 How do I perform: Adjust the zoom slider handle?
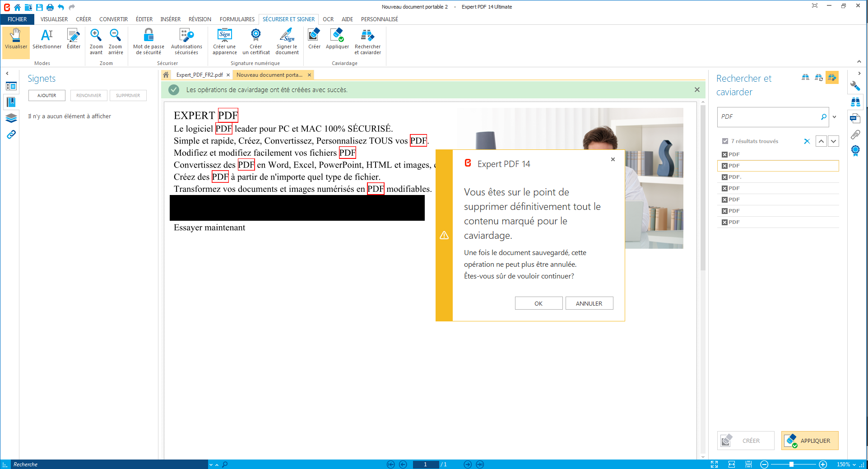tap(791, 464)
